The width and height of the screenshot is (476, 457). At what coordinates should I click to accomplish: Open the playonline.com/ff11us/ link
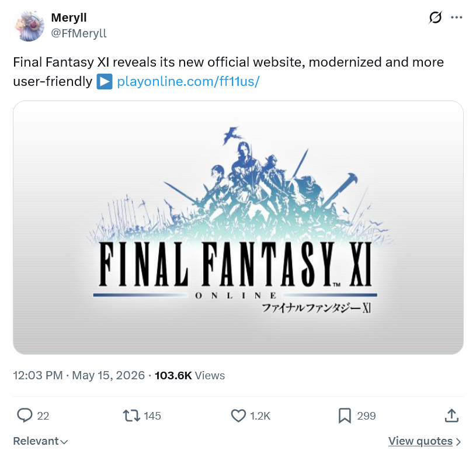[x=188, y=81]
